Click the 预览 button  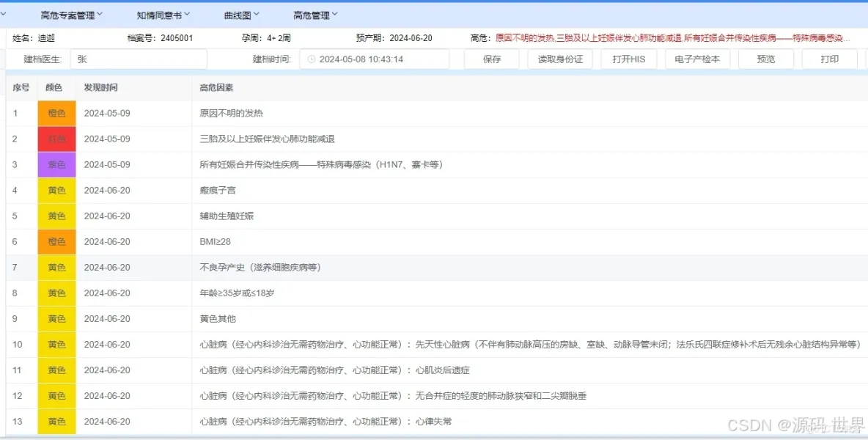coord(766,59)
